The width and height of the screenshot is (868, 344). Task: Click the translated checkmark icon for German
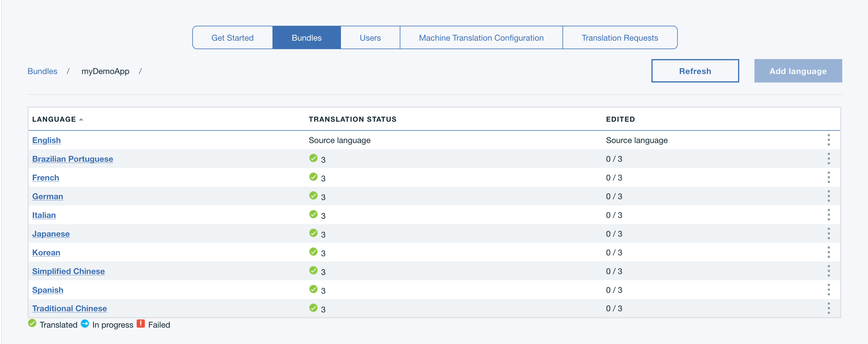(x=313, y=195)
